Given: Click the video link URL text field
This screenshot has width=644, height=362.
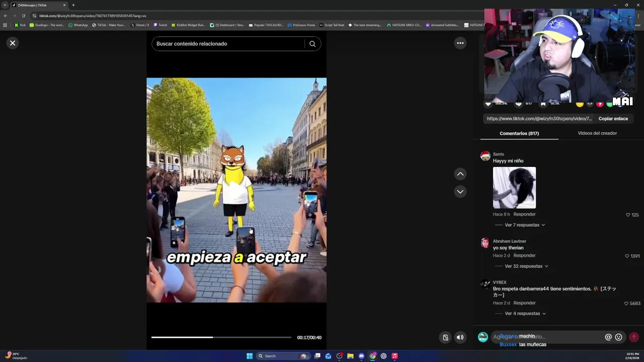Looking at the screenshot, I should click(538, 119).
